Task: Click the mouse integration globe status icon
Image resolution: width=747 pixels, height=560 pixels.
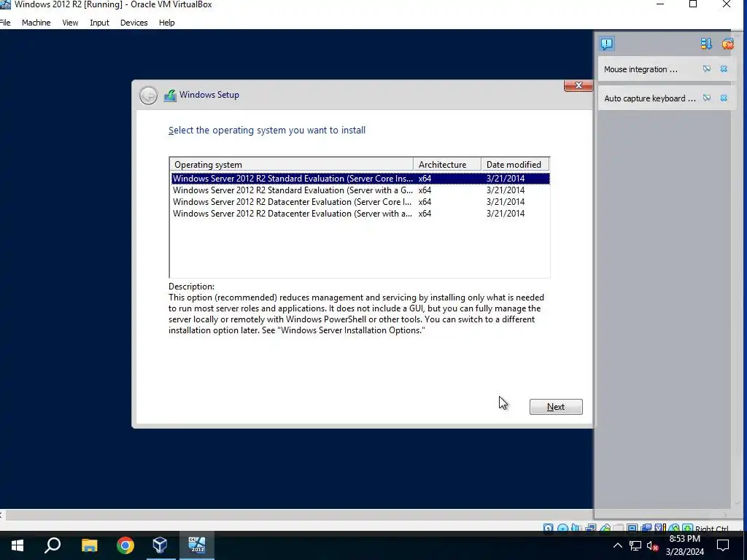Action: pos(674,528)
